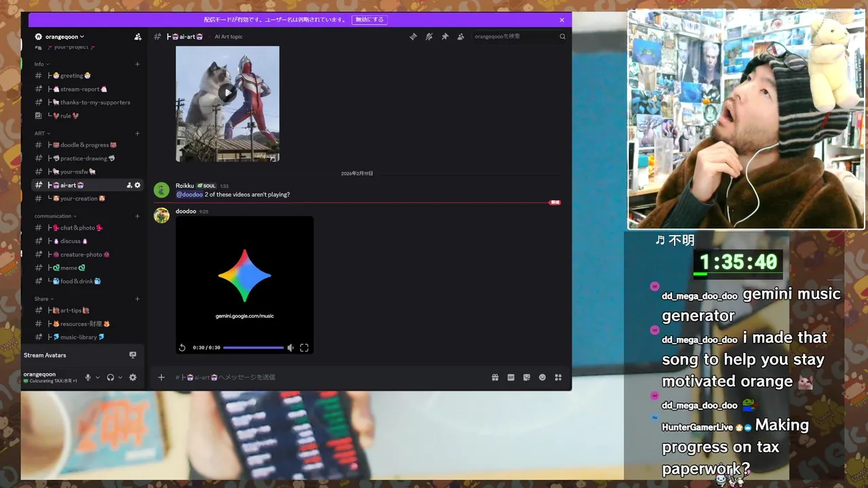
Task: Disable streamer mode with 無効にする button
Action: coord(370,20)
